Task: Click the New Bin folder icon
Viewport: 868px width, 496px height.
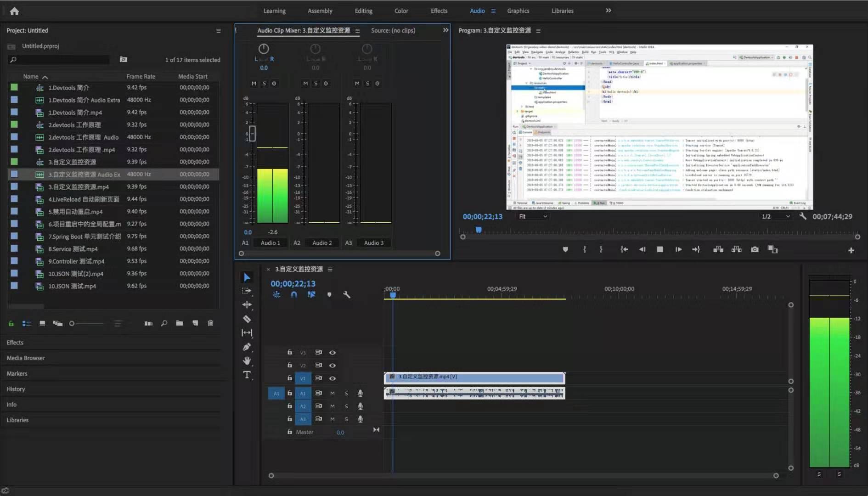Action: coord(180,323)
